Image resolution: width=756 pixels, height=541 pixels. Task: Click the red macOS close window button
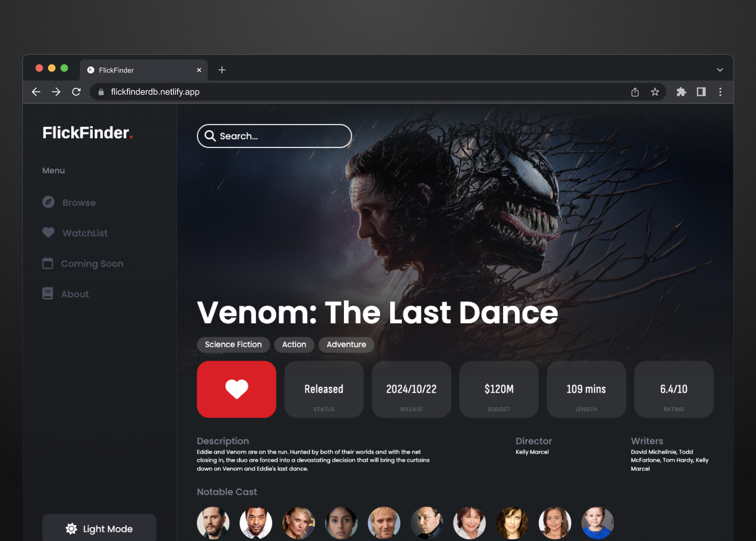pyautogui.click(x=39, y=68)
